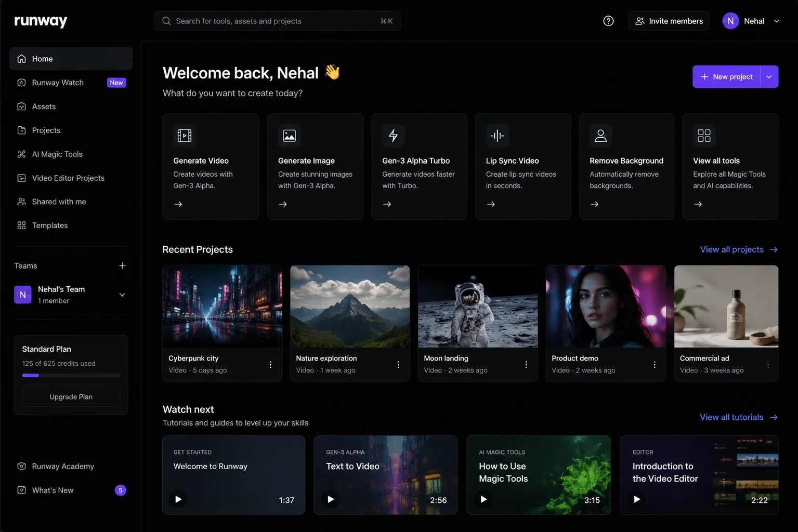The height and width of the screenshot is (532, 798).
Task: Click the Generate Video film icon
Action: 185,136
